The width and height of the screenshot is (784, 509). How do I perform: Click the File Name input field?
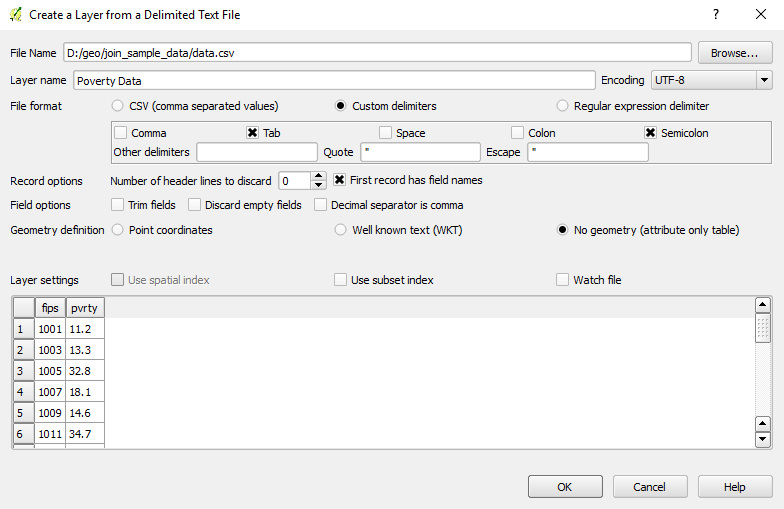click(x=378, y=52)
